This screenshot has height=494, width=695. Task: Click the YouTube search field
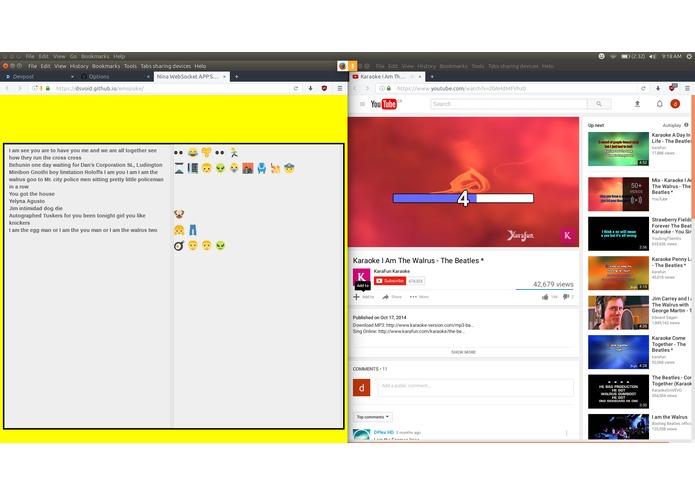(509, 104)
